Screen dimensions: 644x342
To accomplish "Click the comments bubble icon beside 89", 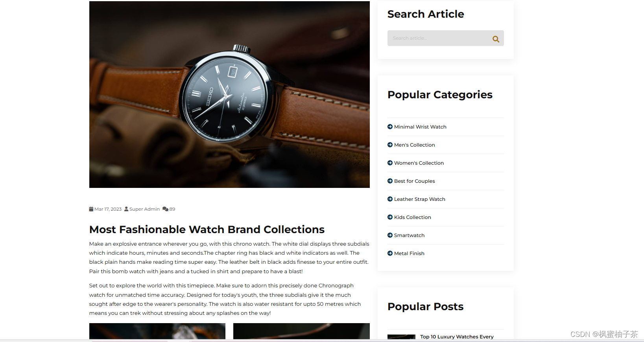I will click(165, 209).
